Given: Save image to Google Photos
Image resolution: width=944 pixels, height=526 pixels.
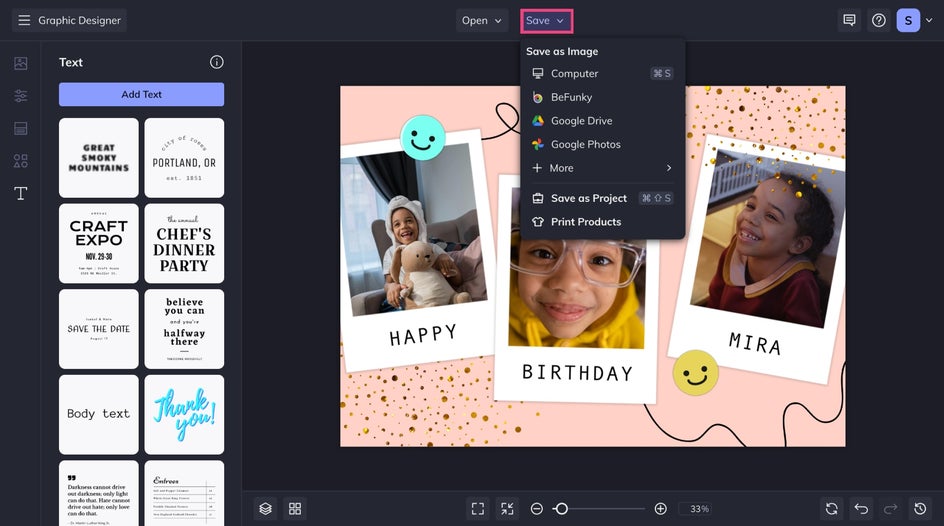Looking at the screenshot, I should (x=602, y=144).
